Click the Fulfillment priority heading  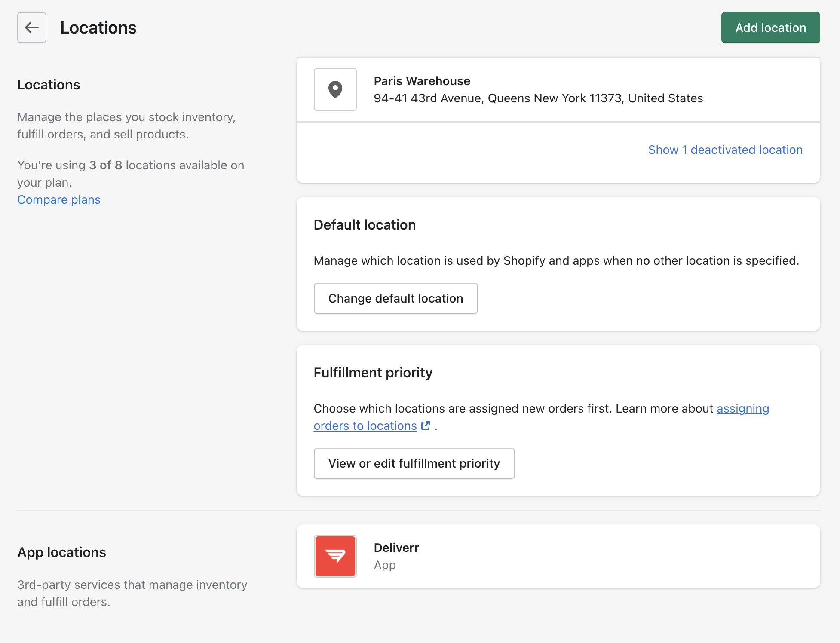tap(373, 373)
